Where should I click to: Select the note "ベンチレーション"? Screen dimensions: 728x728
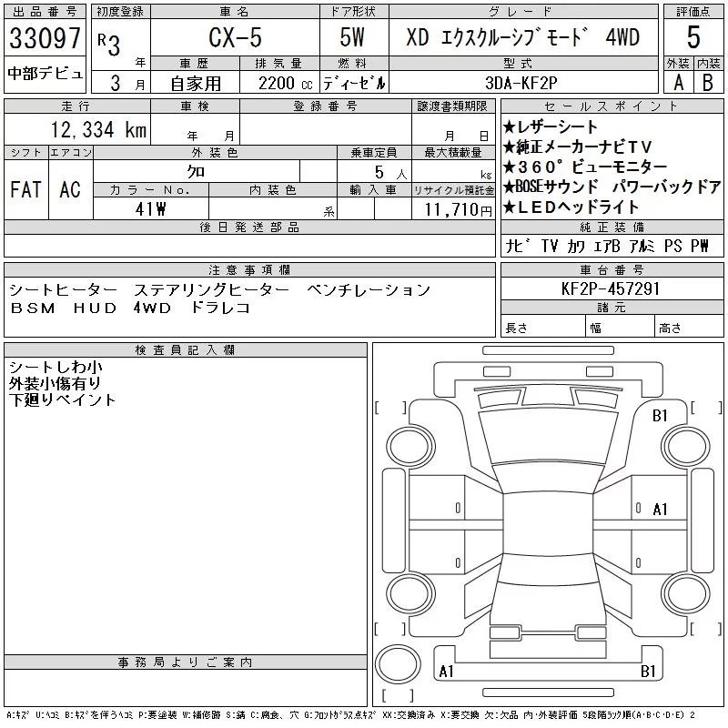click(369, 290)
